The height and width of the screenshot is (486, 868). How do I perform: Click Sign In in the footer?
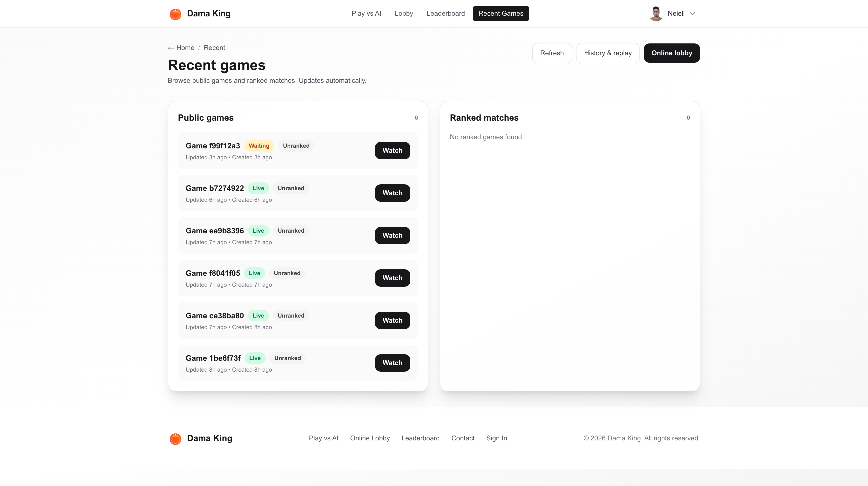point(497,438)
